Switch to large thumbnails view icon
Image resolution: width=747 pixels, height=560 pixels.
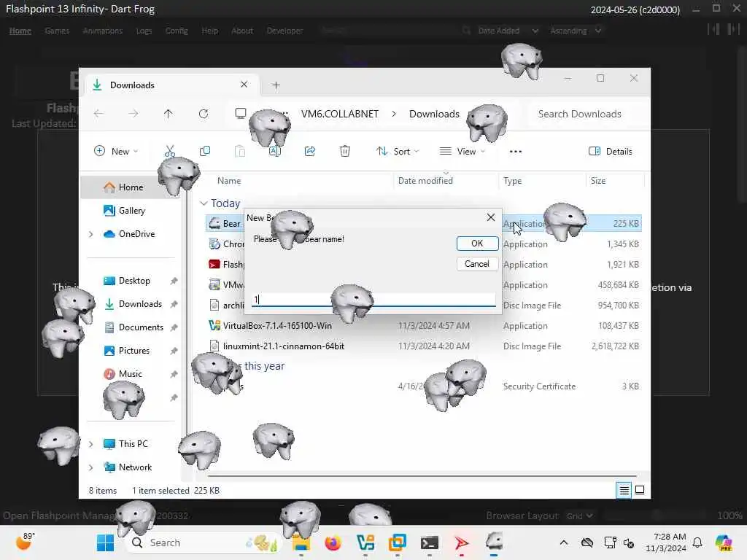(640, 490)
